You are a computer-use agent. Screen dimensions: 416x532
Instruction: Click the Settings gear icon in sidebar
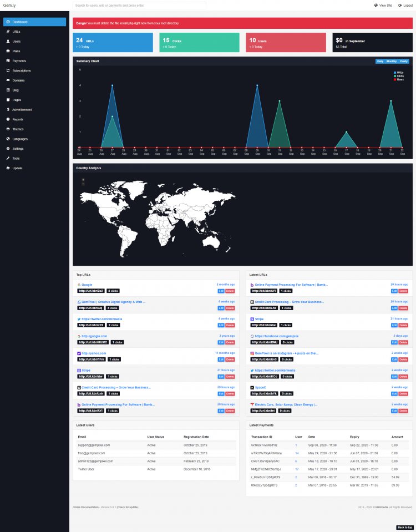coord(8,149)
